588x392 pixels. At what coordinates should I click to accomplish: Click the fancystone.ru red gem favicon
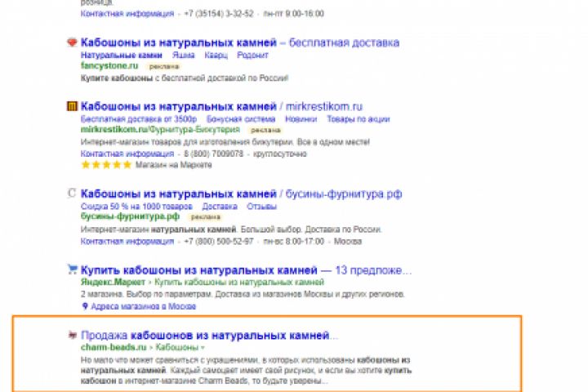pyautogui.click(x=72, y=42)
